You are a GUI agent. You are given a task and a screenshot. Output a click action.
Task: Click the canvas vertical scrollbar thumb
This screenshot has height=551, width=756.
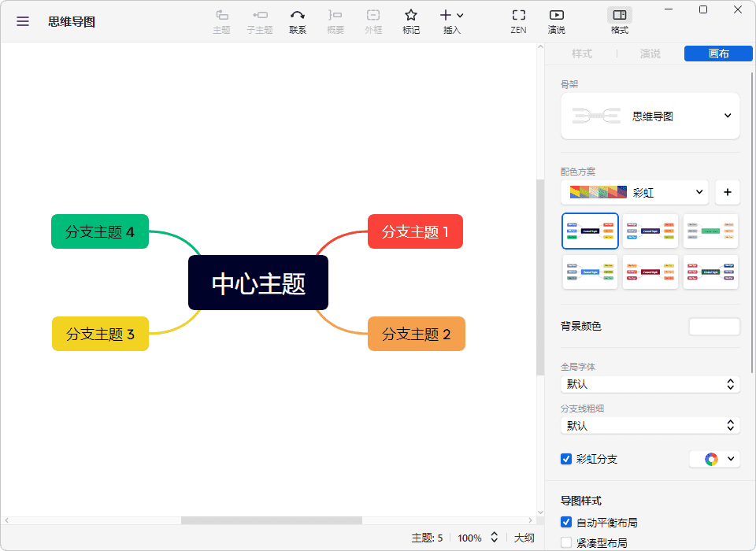(540, 277)
